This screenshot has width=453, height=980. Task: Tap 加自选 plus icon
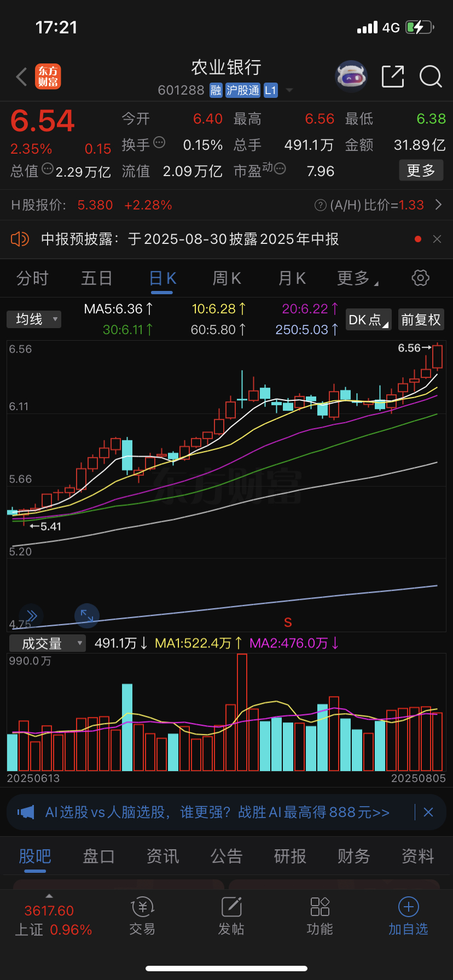409,907
